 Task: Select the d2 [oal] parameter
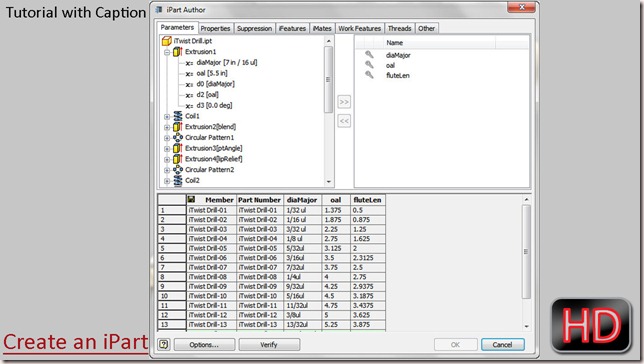(207, 94)
